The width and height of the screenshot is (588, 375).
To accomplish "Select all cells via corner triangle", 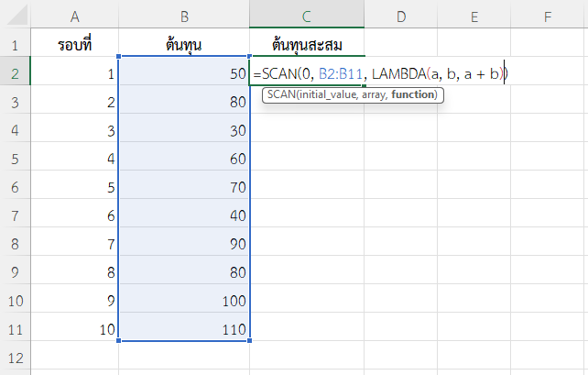I will (17, 16).
